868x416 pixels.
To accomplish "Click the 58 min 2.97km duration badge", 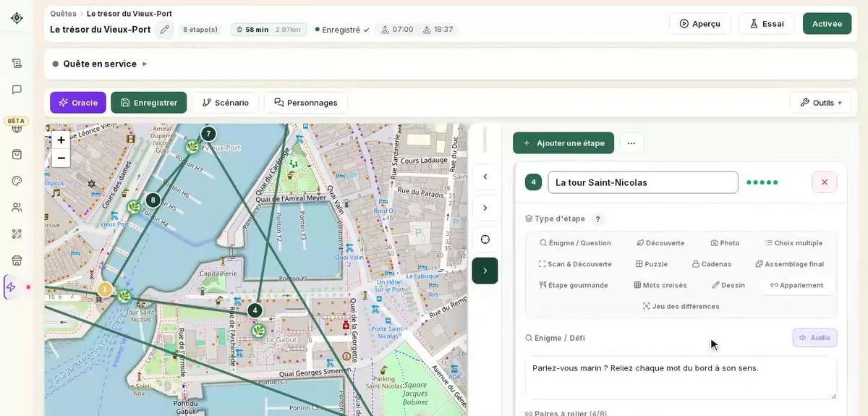I will (268, 30).
